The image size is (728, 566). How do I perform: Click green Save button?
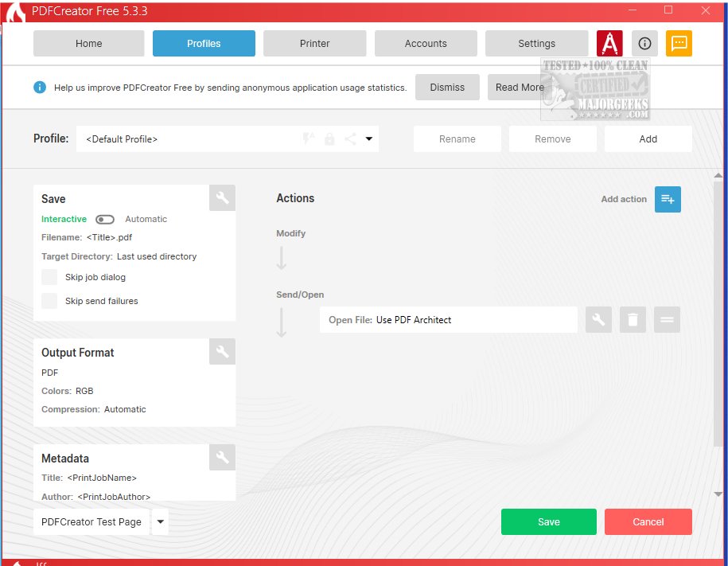[549, 521]
